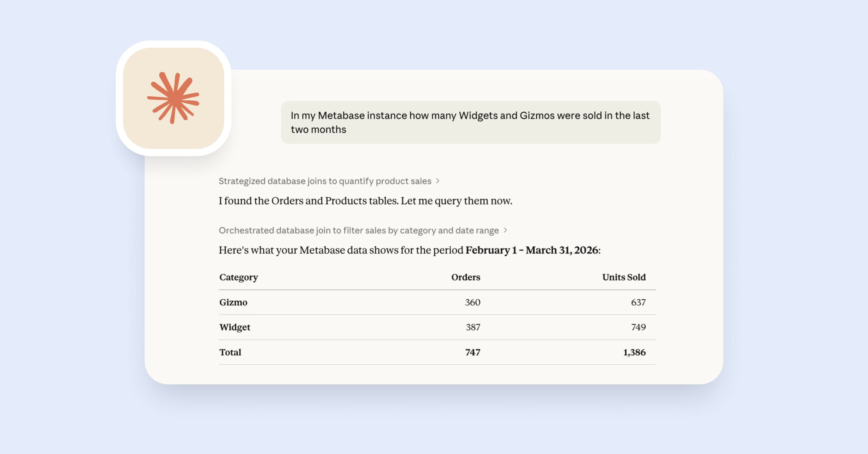Click the chevron after "Strategized database joins"
Viewport: 868px width, 454px height.
pyautogui.click(x=438, y=181)
